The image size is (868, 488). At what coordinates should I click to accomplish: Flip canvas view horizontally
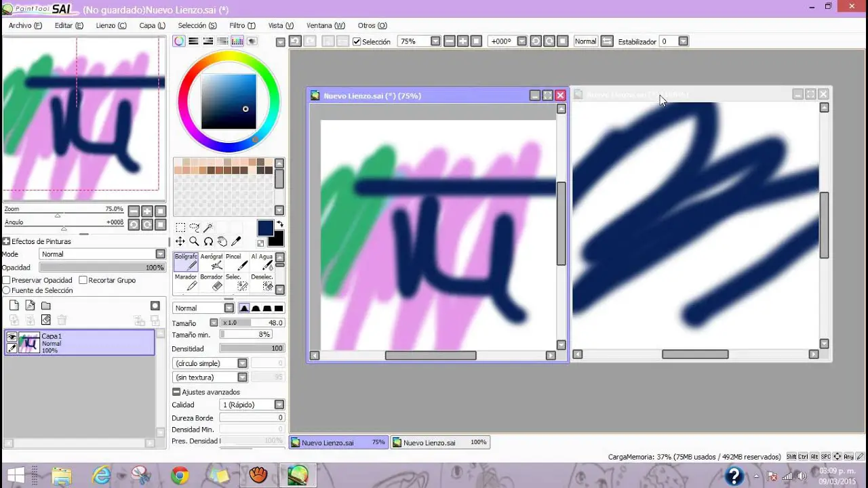pyautogui.click(x=607, y=41)
